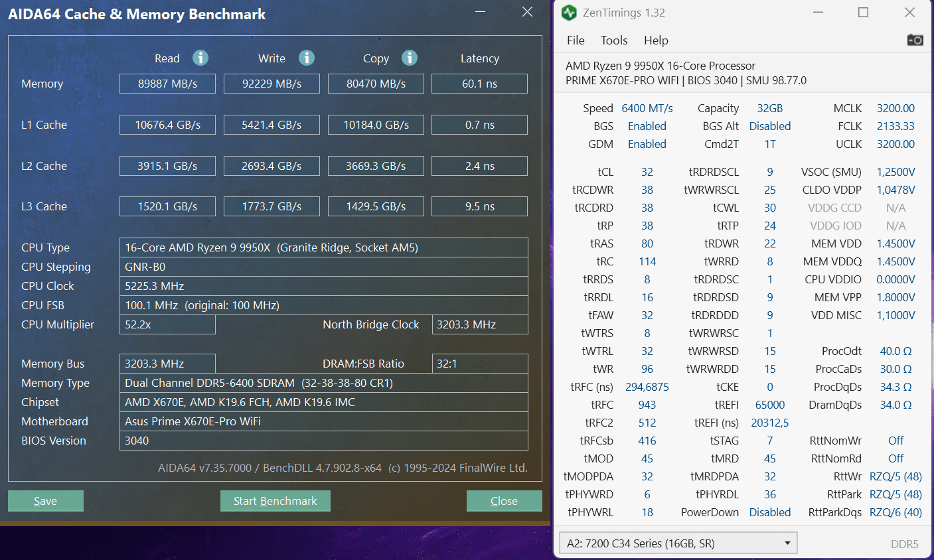Select the Memory Write value 92229 MB/s
Viewport: 934px width, 560px height.
272,84
